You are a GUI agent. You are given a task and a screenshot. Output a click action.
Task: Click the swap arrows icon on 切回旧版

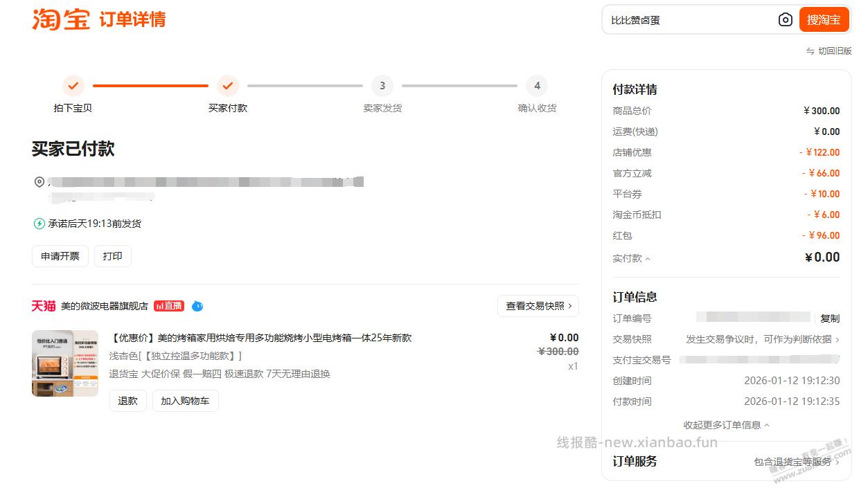point(809,50)
